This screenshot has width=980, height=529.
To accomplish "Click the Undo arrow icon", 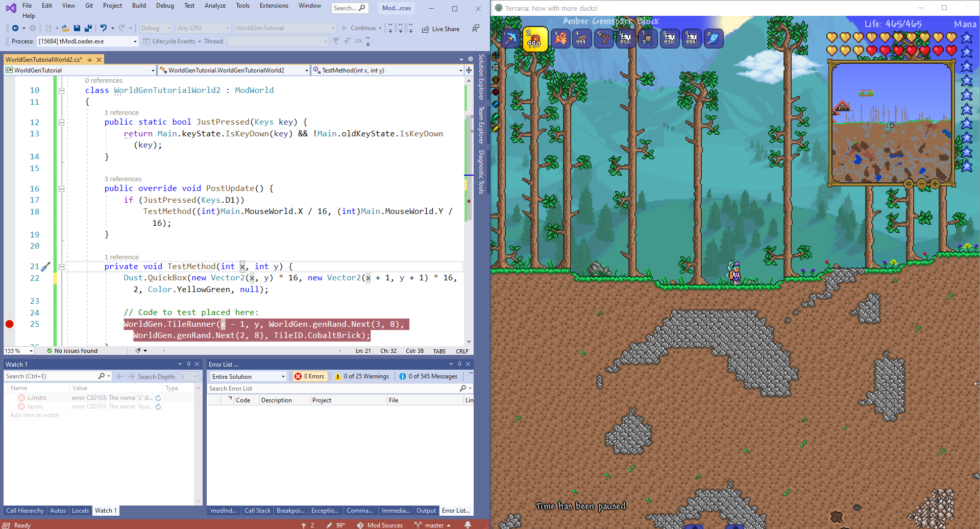I will click(104, 28).
